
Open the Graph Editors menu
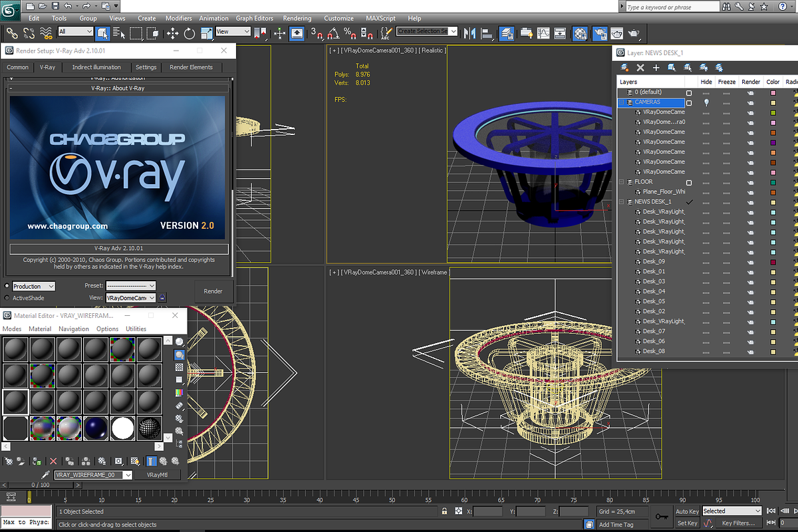pyautogui.click(x=254, y=19)
